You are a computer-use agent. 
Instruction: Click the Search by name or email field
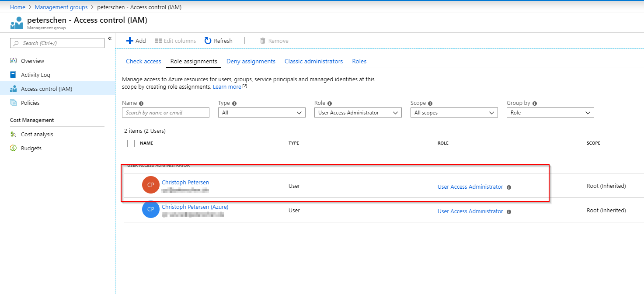[x=166, y=113]
